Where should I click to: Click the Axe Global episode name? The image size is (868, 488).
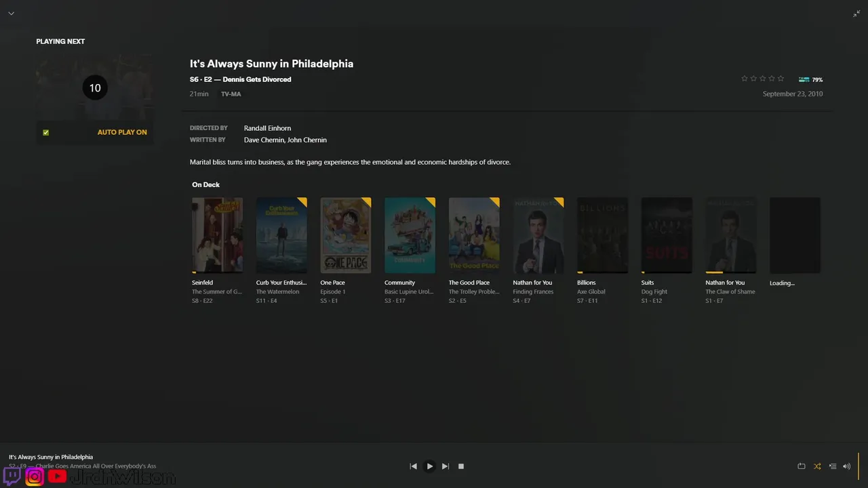pos(591,292)
